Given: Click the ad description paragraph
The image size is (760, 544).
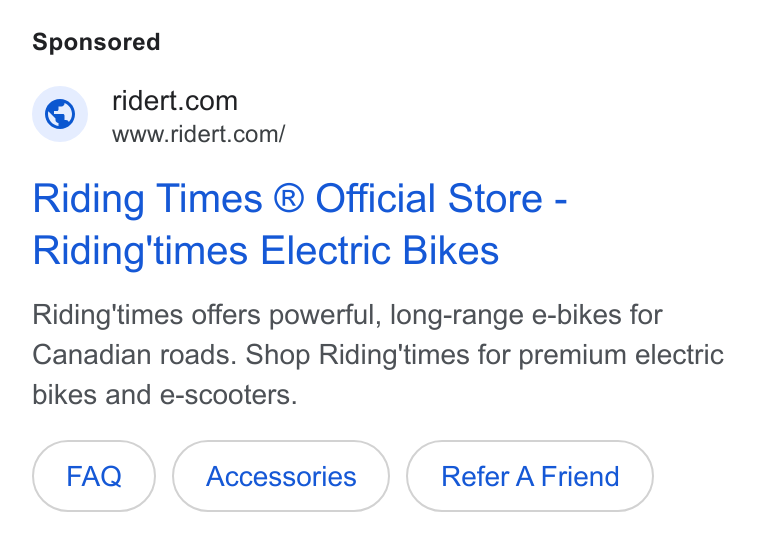Looking at the screenshot, I should point(378,354).
